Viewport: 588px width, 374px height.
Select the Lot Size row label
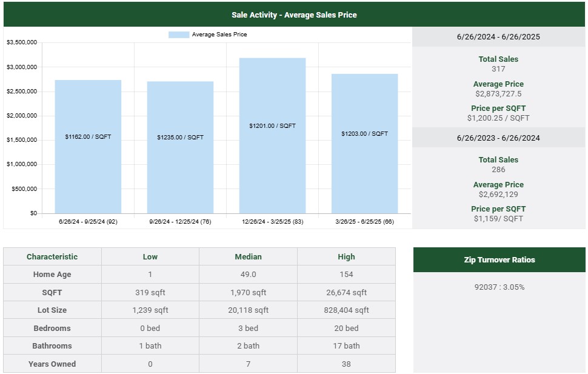point(52,310)
